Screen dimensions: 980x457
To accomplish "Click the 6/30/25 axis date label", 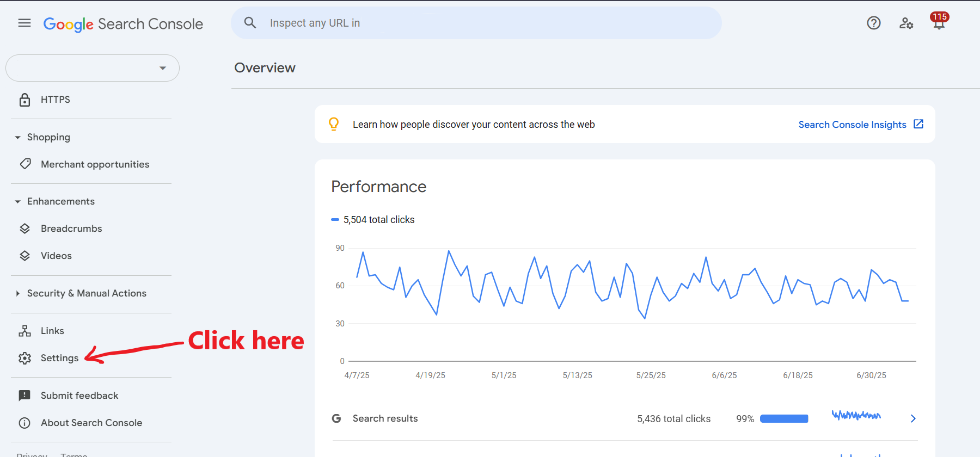I will (871, 375).
